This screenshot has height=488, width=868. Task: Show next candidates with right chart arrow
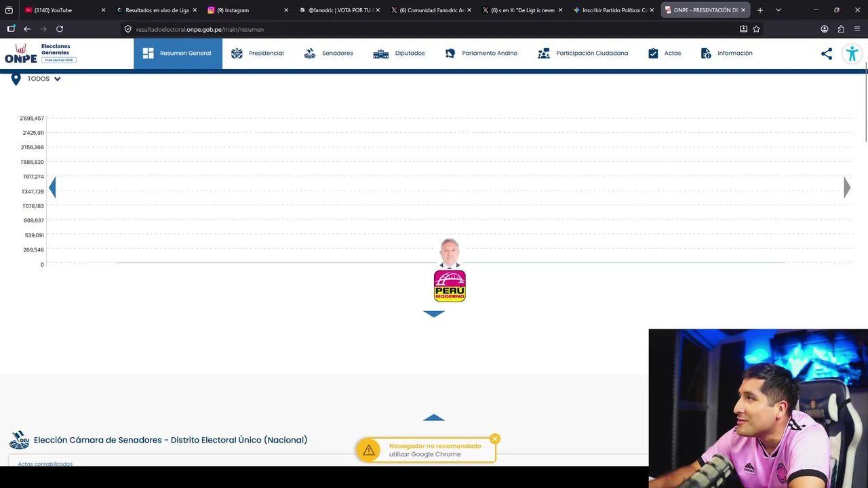847,187
